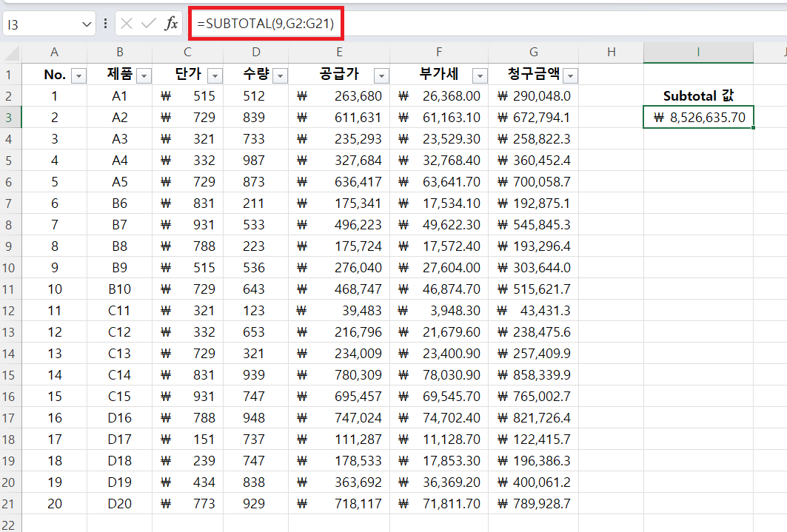Select column D header
Image resolution: width=787 pixels, height=532 pixels.
pos(256,52)
